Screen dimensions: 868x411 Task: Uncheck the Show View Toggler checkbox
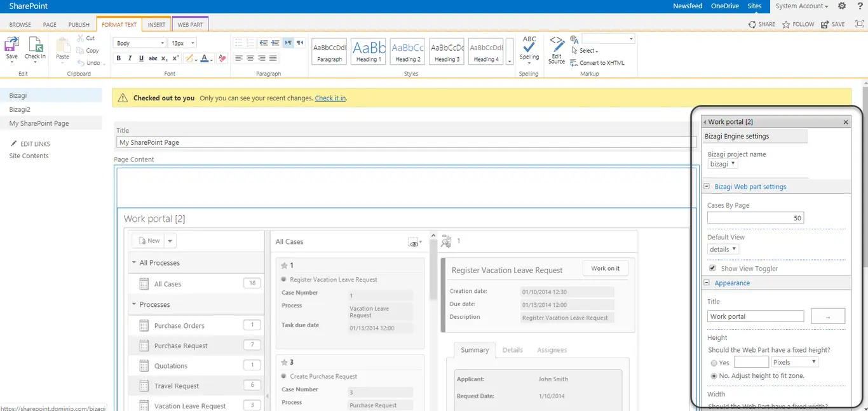(712, 268)
